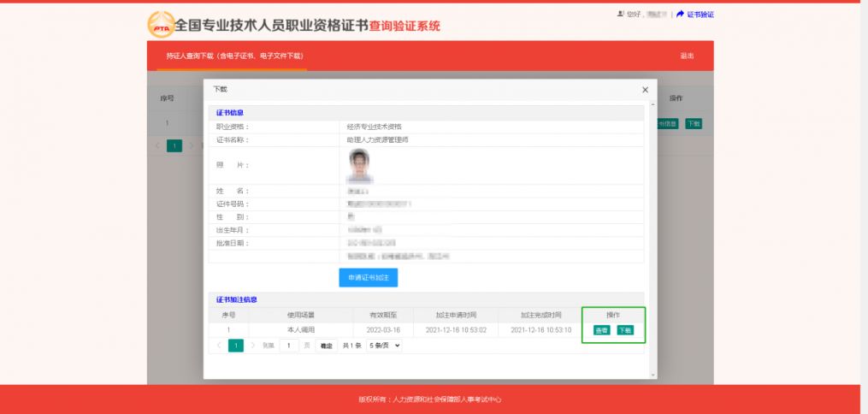Image resolution: width=868 pixels, height=414 pixels.
Task: Click the certificate holder photo thumbnail
Action: pos(360,165)
